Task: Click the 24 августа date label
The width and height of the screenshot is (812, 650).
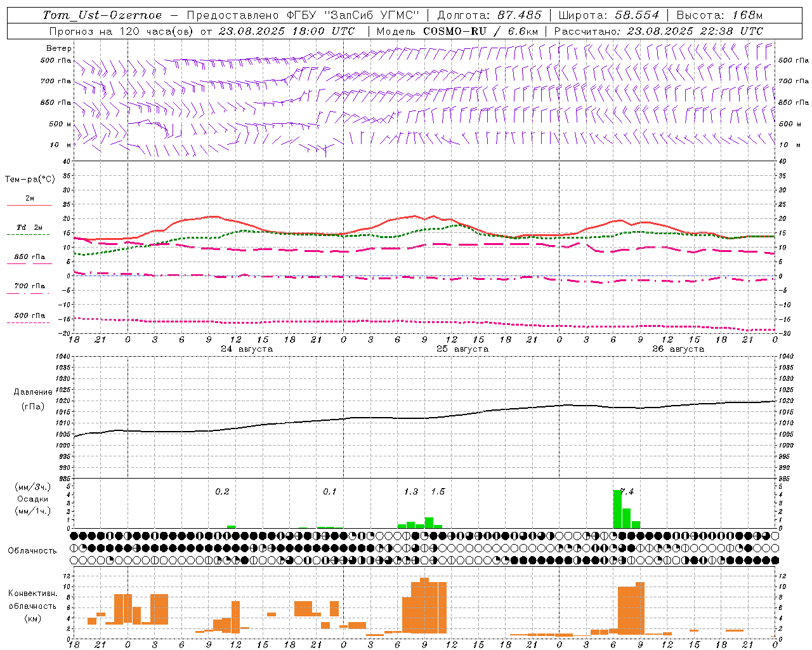Action: pyautogui.click(x=247, y=349)
